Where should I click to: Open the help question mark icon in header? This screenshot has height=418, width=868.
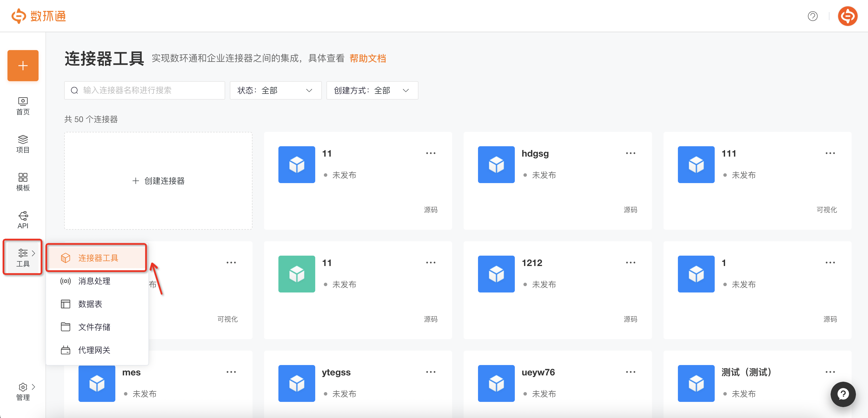[812, 16]
